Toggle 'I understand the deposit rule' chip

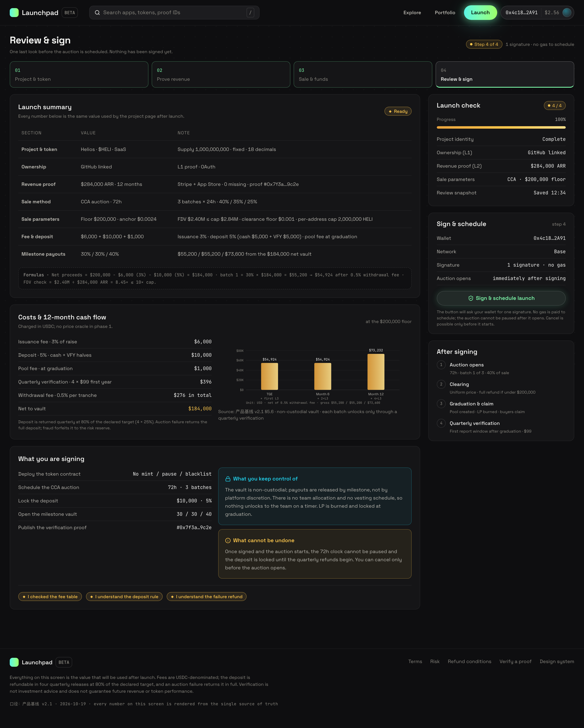[x=124, y=597]
